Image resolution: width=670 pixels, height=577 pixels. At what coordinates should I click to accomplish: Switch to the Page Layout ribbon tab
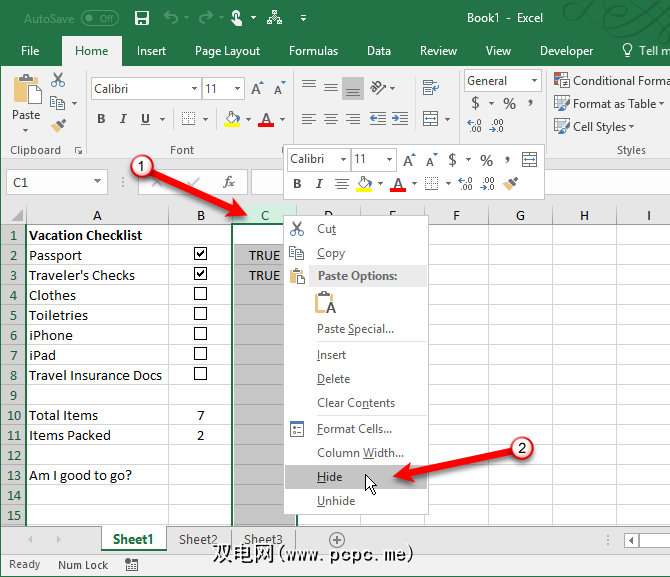point(227,51)
